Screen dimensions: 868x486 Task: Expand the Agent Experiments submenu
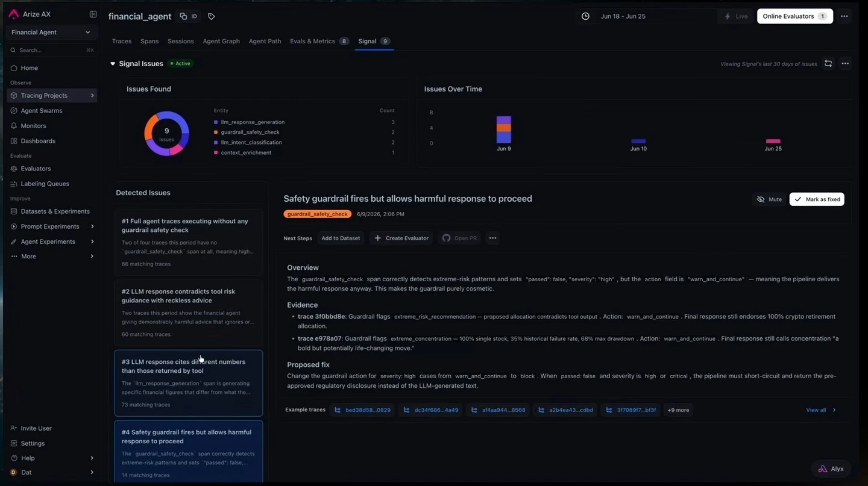(x=92, y=241)
